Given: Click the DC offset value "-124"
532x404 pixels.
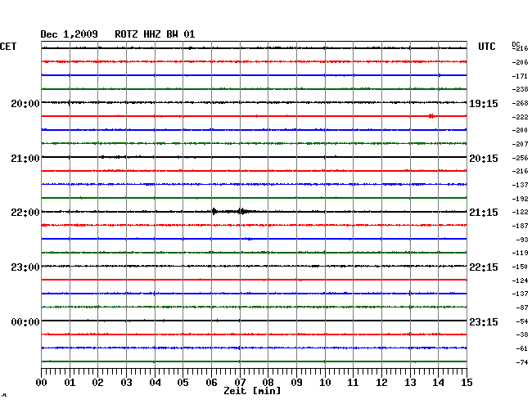Looking at the screenshot, I should click(520, 281).
